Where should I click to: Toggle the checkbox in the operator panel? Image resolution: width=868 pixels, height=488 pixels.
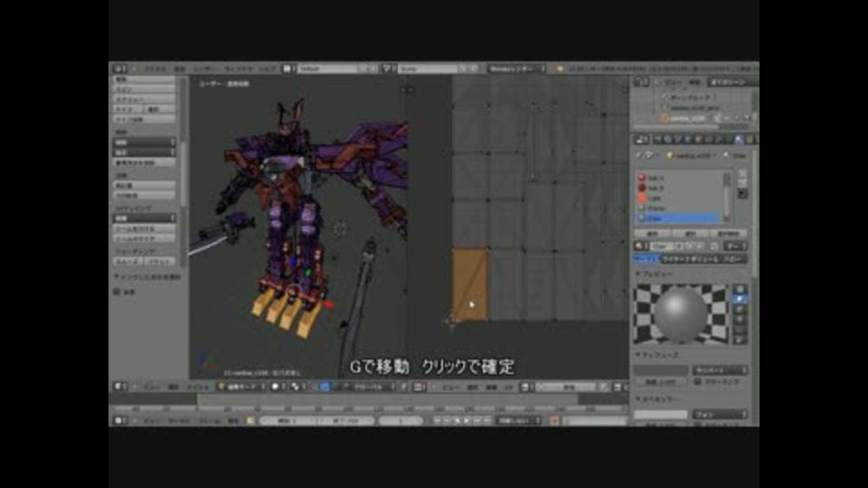[117, 292]
